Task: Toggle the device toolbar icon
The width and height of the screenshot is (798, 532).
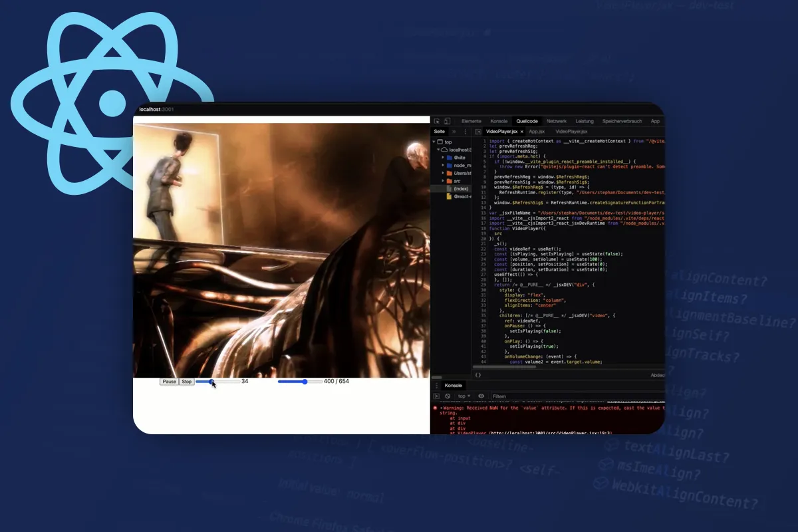Action: pyautogui.click(x=447, y=121)
